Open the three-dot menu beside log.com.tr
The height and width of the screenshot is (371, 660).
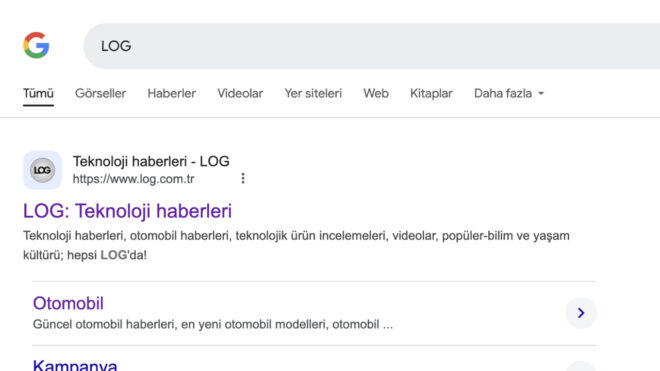pos(243,178)
